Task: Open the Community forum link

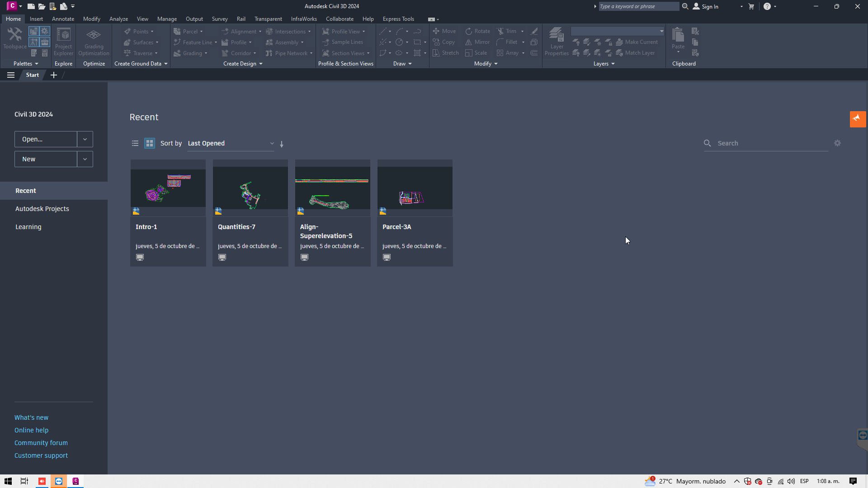Action: 41,443
